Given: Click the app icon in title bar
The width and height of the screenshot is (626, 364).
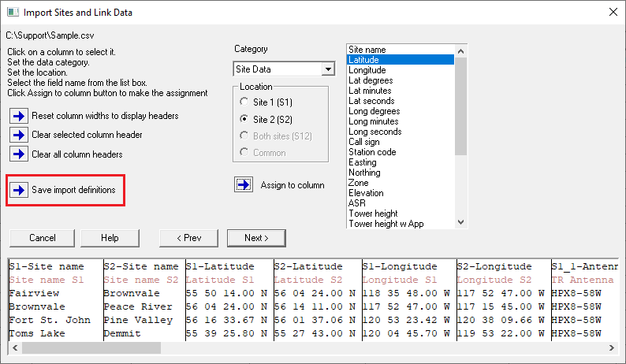Looking at the screenshot, I should coord(11,13).
